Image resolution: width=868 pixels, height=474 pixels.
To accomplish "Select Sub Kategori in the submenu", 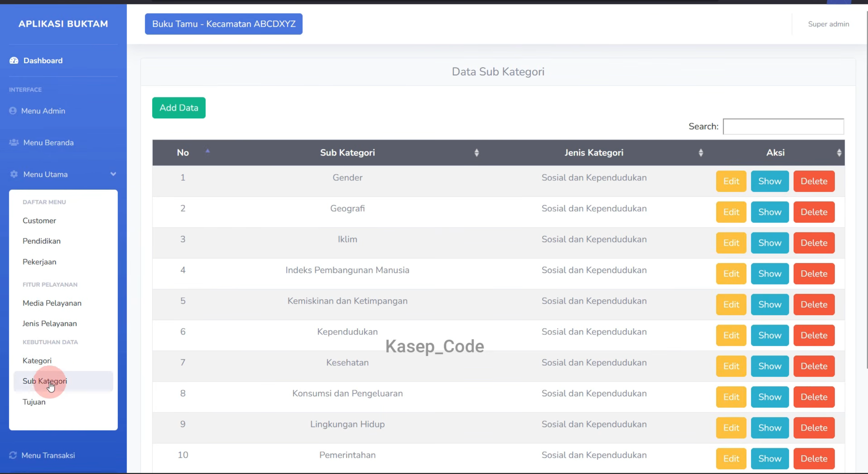I will point(63,381).
